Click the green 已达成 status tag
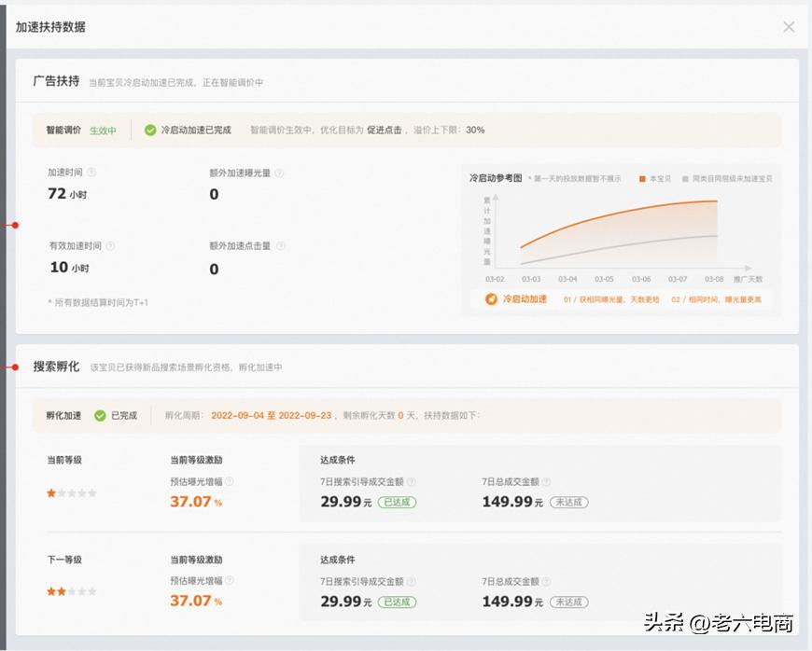Screen dimensions: 812x651 [397, 502]
